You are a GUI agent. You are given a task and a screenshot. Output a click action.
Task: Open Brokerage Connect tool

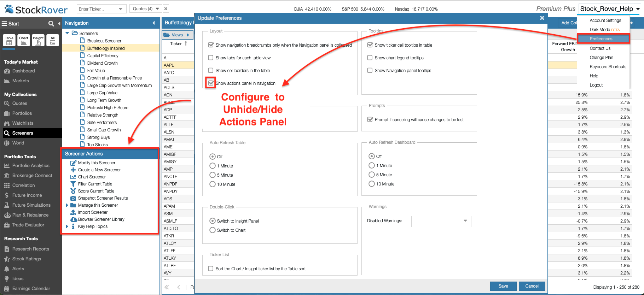tap(32, 176)
